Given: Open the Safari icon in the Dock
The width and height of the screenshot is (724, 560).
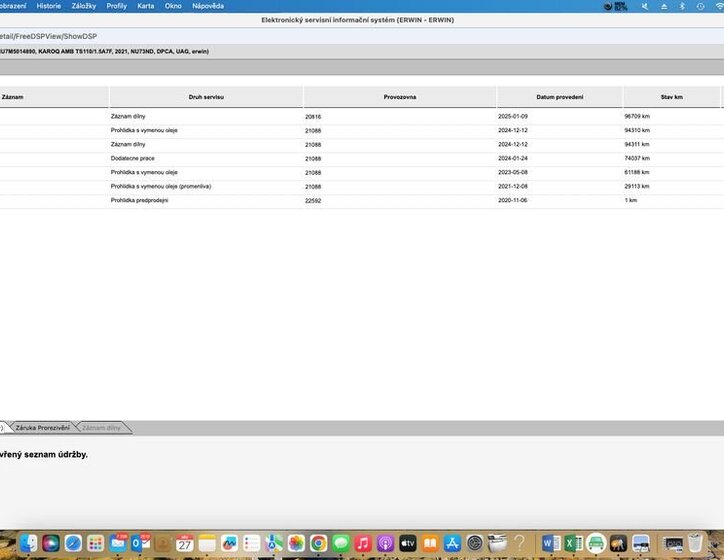Looking at the screenshot, I should [73, 543].
